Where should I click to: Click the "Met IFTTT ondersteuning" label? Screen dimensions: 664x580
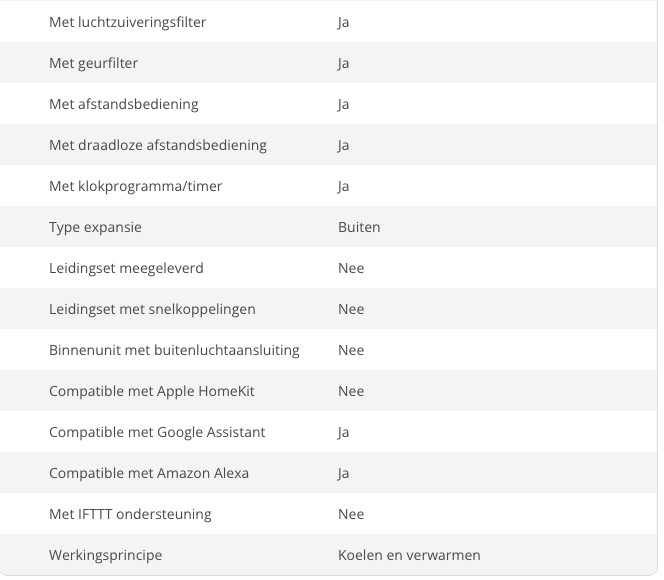130,514
